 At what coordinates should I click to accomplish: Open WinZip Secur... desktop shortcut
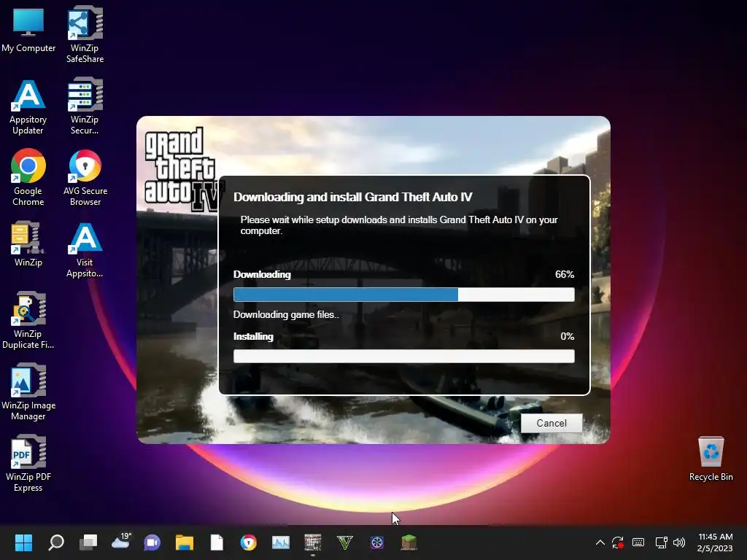tap(85, 106)
